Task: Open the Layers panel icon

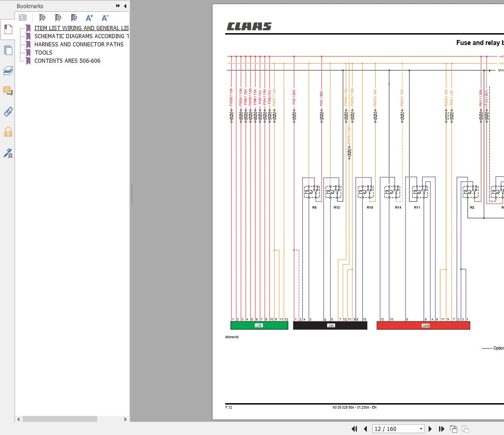Action: tap(8, 70)
